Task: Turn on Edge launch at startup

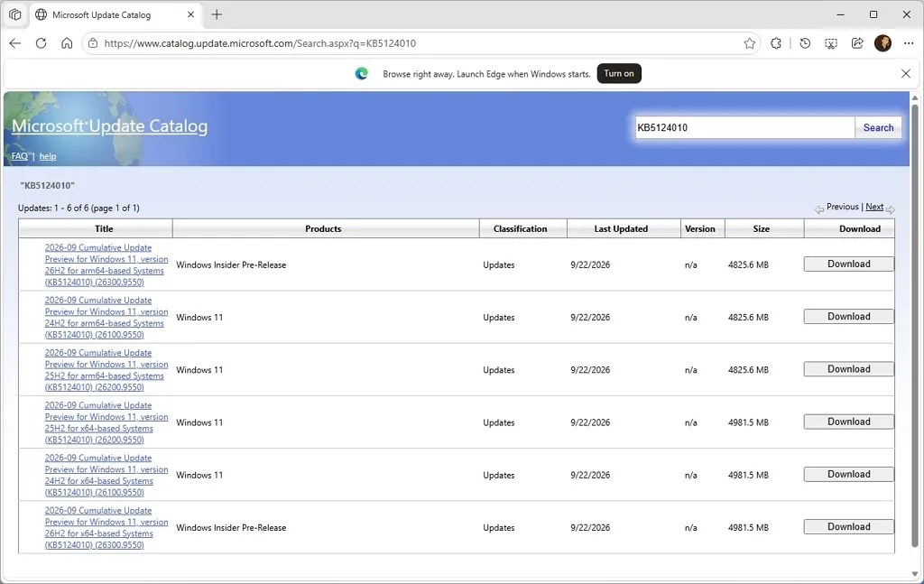Action: [619, 74]
